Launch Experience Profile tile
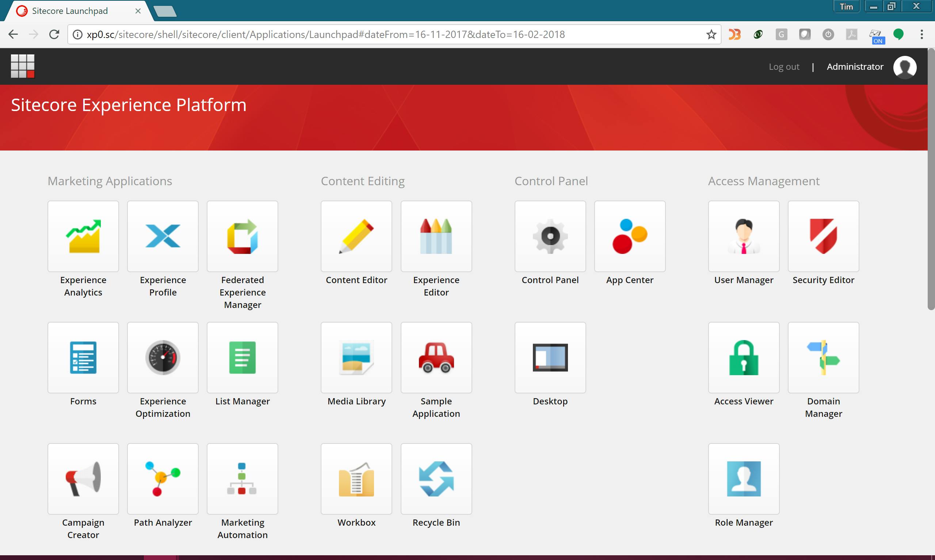 pyautogui.click(x=163, y=236)
